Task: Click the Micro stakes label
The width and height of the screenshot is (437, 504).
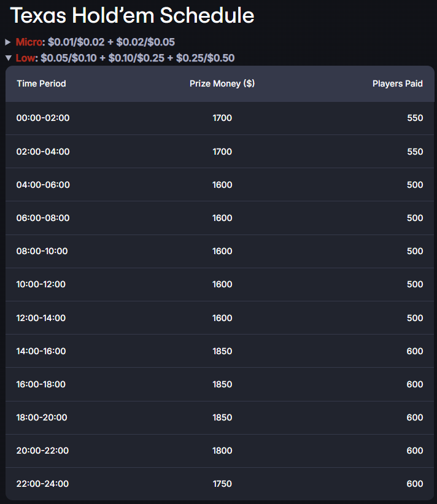Action: click(x=29, y=42)
